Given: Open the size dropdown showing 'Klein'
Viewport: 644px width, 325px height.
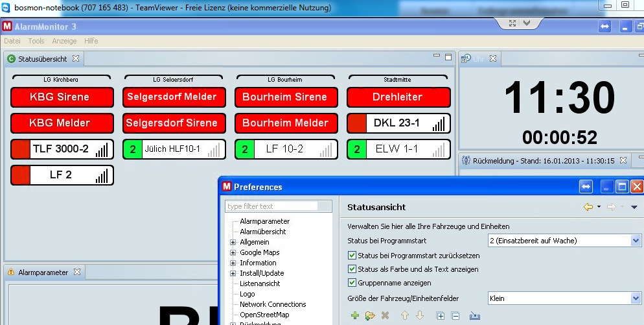Looking at the screenshot, I should click(x=635, y=298).
